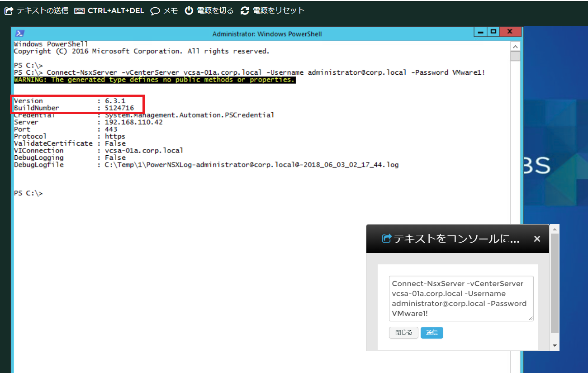The width and height of the screenshot is (588, 373).
Task: Click the DebugLogging False value
Action: point(115,158)
